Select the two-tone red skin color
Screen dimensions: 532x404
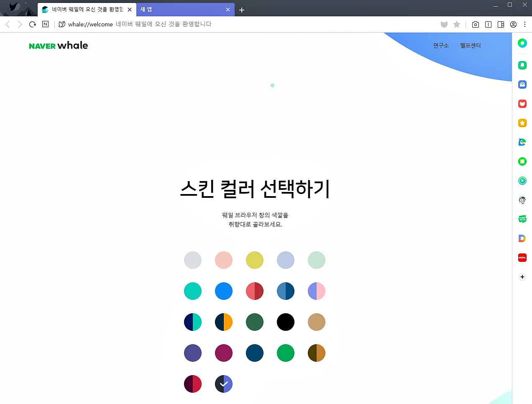tap(255, 291)
